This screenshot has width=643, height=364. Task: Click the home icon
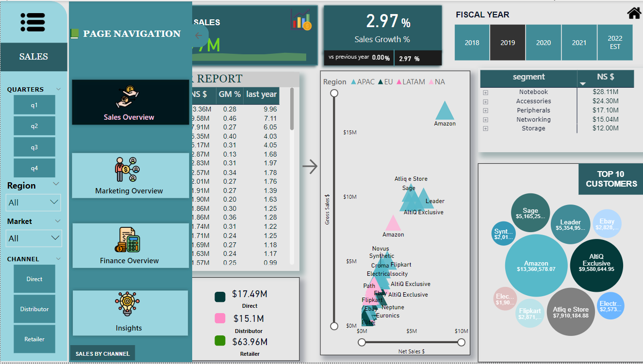click(634, 13)
